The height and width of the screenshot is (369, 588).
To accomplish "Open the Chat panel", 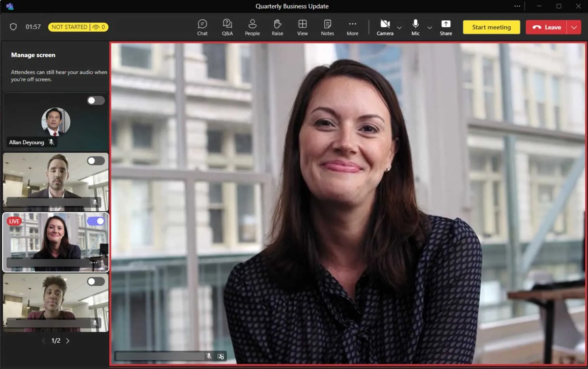I will pos(202,27).
